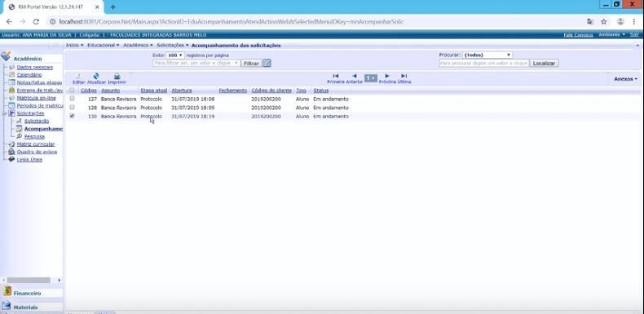This screenshot has width=644, height=314.
Task: Open the Procurar (Todos) dropdown
Action: click(x=487, y=55)
